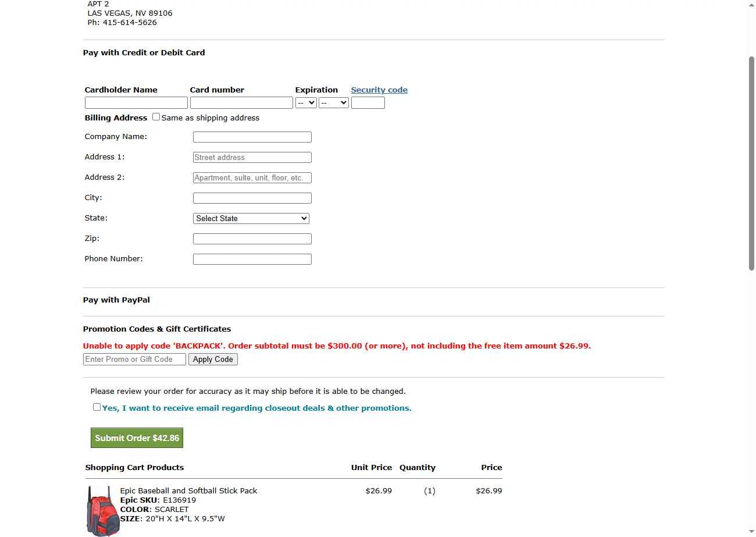Image resolution: width=756 pixels, height=537 pixels.
Task: Click the Company Name text field
Action: click(x=252, y=137)
